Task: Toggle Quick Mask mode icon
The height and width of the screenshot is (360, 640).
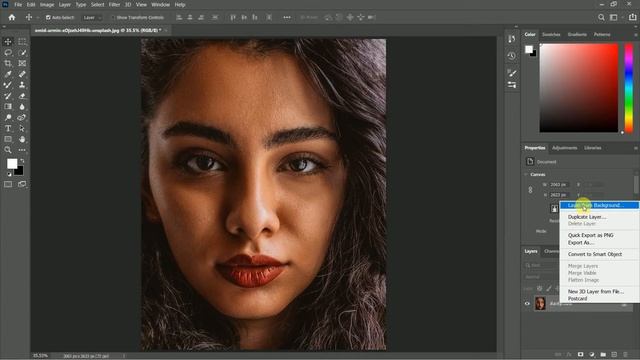Action: (x=8, y=184)
